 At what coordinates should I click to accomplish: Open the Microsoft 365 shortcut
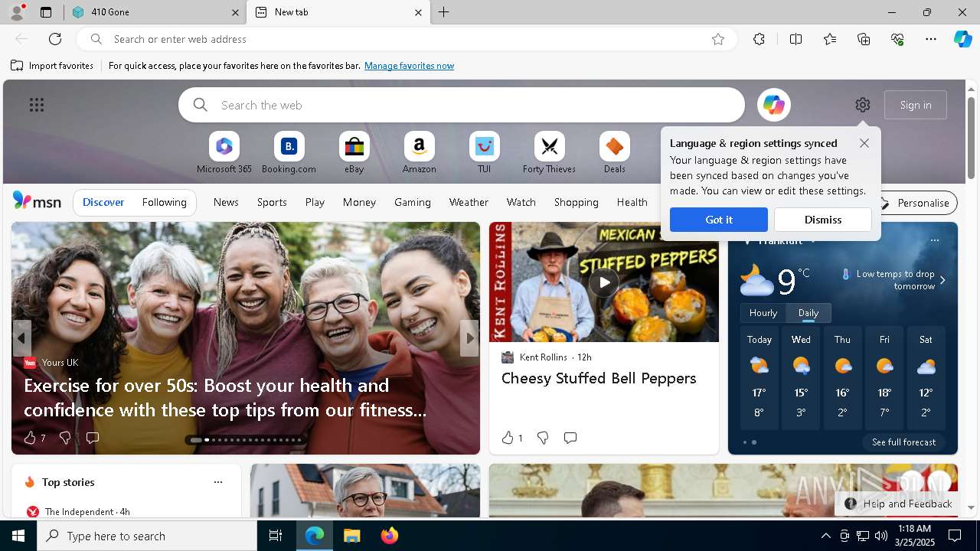pos(224,153)
